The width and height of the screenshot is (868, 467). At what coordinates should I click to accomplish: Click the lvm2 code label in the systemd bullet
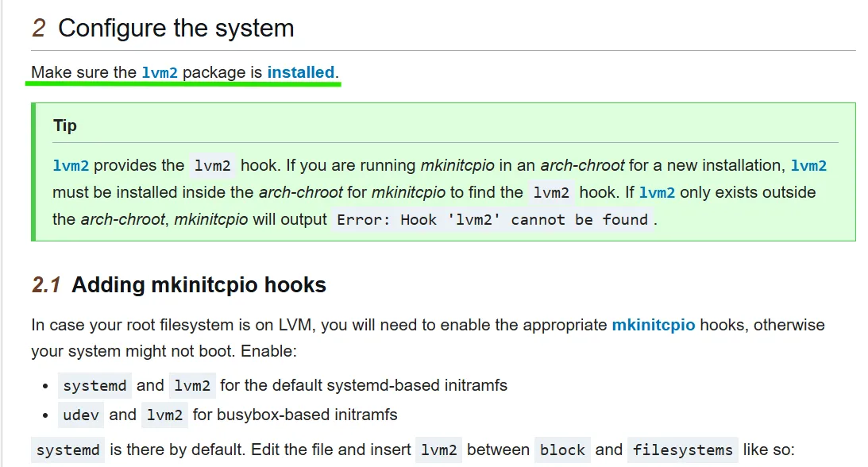[x=192, y=386]
